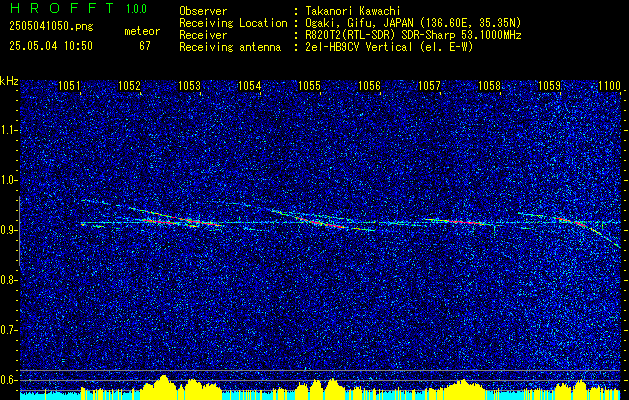Click time marker 1052
Image resolution: width=629 pixels, height=400 pixels.
click(x=129, y=85)
